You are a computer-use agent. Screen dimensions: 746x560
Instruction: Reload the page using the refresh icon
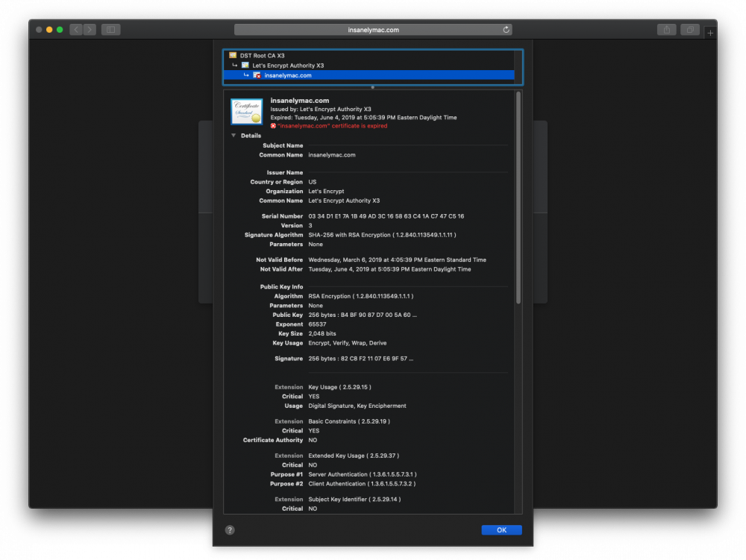coord(506,30)
